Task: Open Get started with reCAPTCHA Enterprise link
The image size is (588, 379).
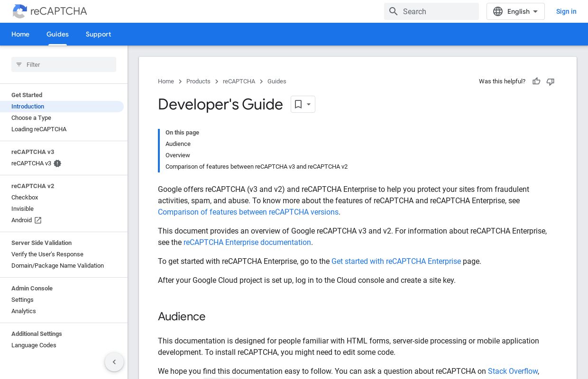Action: pos(396,262)
